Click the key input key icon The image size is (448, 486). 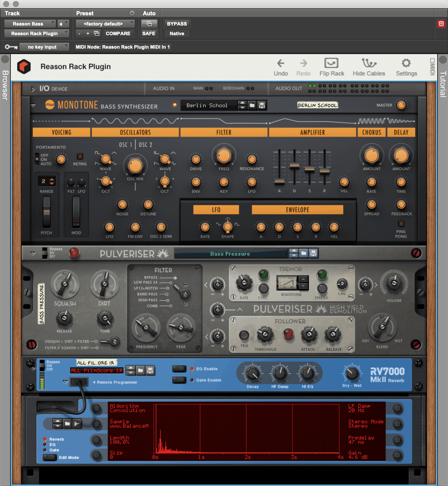[11, 47]
